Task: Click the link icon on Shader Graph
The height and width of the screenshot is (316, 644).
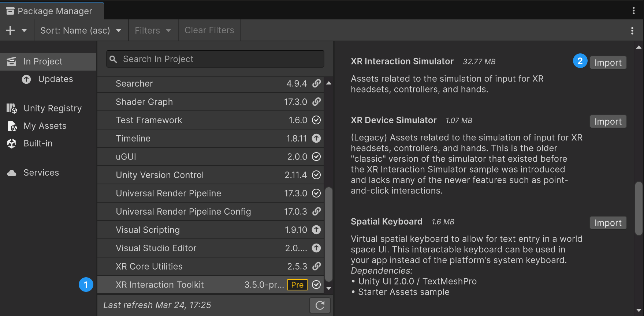Action: (x=316, y=102)
